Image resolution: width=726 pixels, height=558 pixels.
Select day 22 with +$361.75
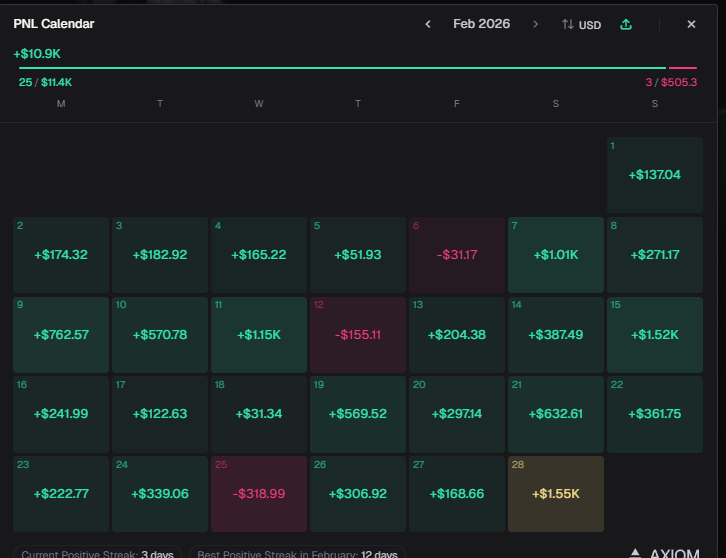pyautogui.click(x=655, y=414)
